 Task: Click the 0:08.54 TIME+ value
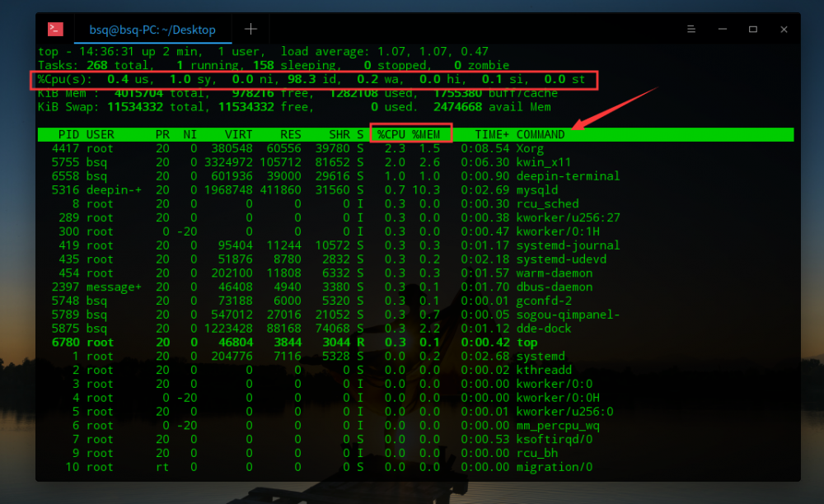485,148
